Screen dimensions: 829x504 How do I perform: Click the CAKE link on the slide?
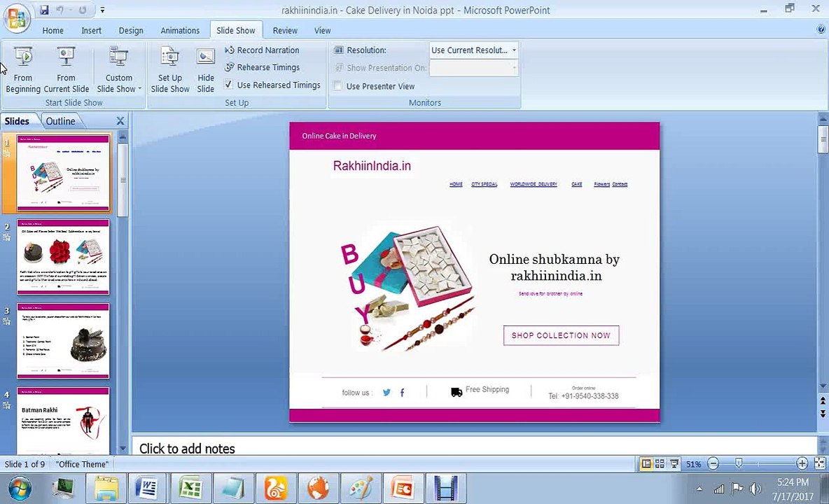577,184
